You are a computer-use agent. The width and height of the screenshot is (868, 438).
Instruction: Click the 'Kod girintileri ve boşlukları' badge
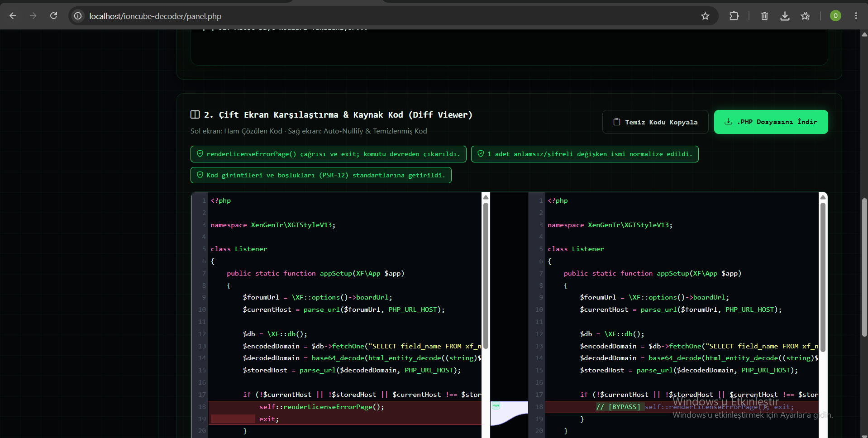tap(321, 175)
